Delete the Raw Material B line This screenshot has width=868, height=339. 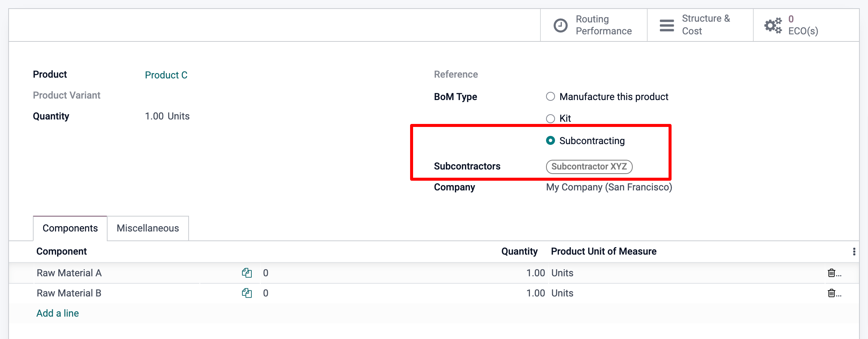(x=831, y=293)
